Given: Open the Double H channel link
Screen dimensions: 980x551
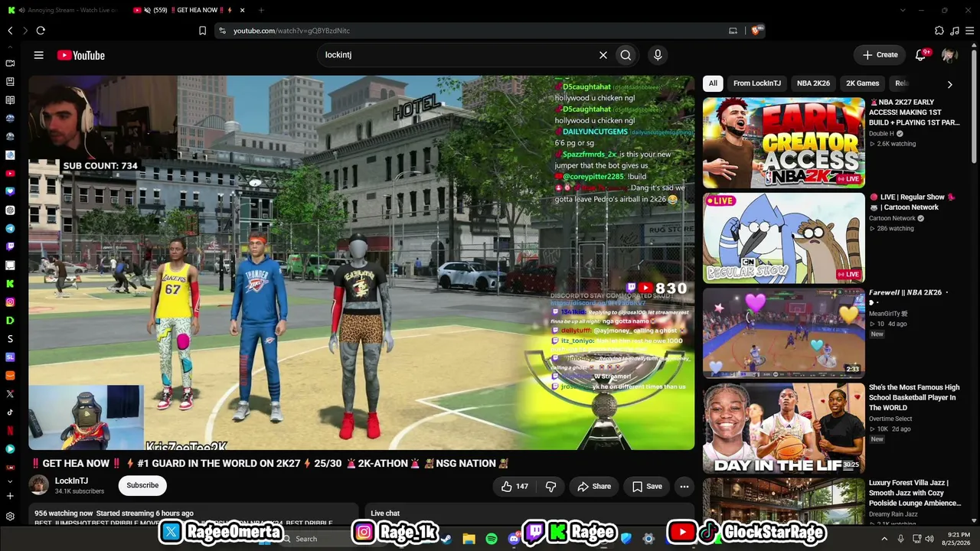Looking at the screenshot, I should [881, 133].
